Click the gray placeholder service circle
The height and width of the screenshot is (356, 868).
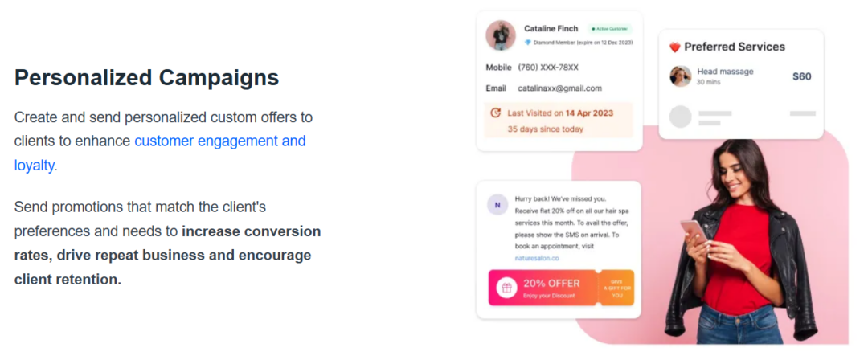(681, 117)
